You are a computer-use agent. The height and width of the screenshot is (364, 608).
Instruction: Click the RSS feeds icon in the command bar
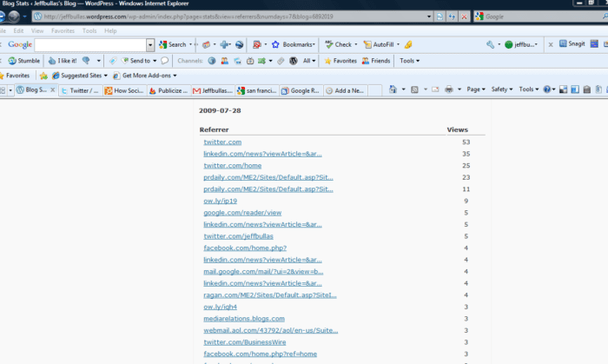(414, 89)
